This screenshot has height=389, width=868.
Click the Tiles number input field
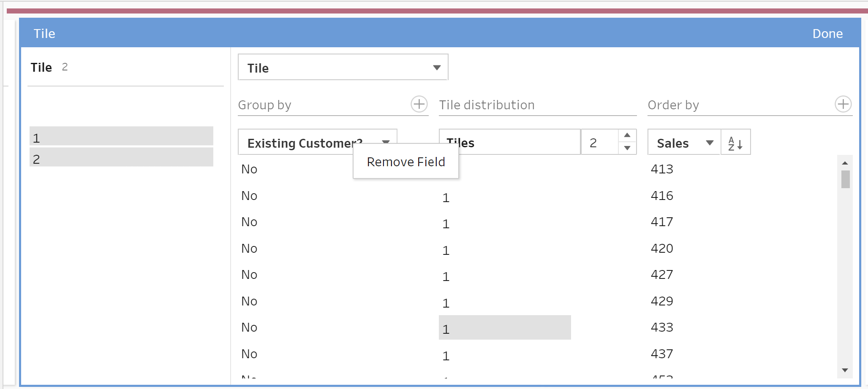tap(599, 143)
